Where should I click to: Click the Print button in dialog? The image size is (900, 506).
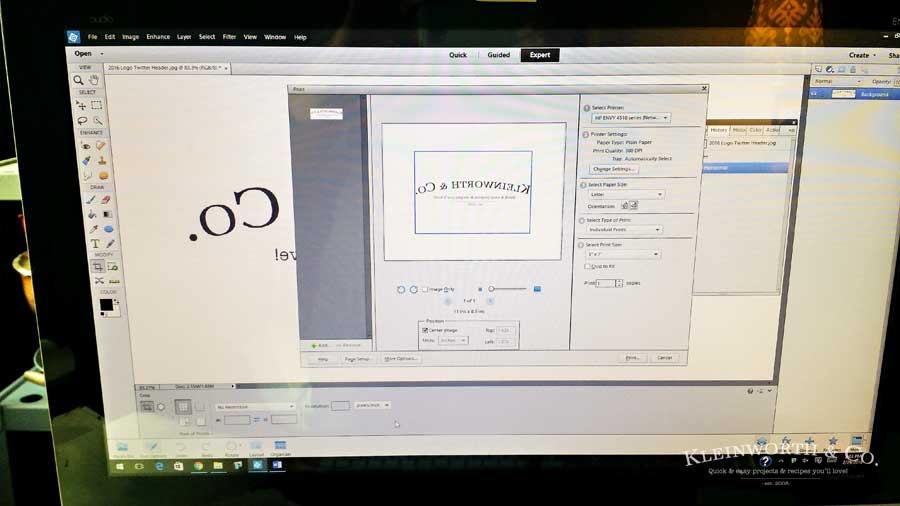click(x=632, y=357)
